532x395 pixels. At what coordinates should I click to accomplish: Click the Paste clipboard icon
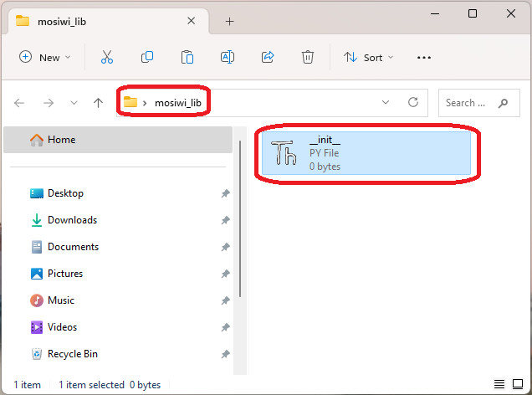point(187,58)
